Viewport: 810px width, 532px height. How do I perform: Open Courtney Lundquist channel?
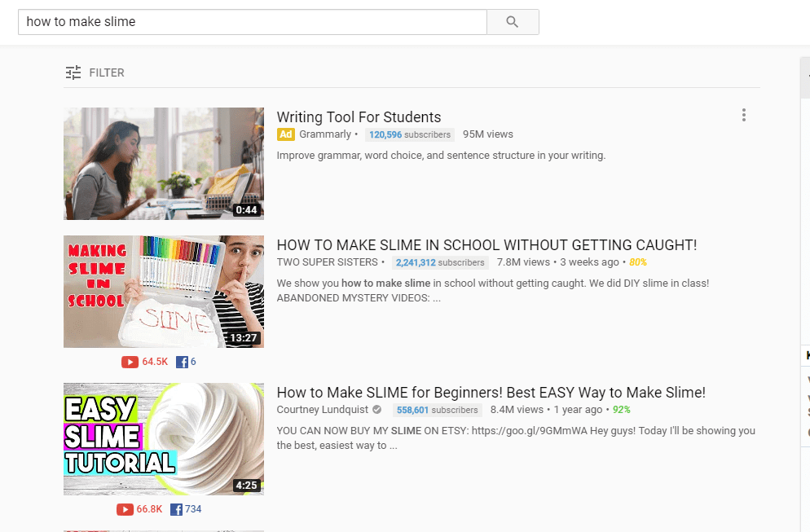[323, 410]
